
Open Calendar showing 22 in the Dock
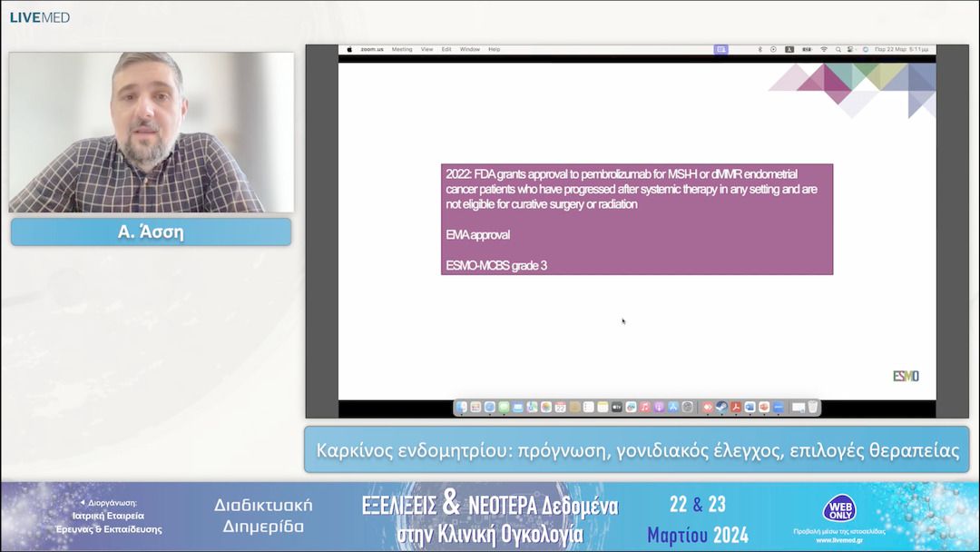pos(561,407)
